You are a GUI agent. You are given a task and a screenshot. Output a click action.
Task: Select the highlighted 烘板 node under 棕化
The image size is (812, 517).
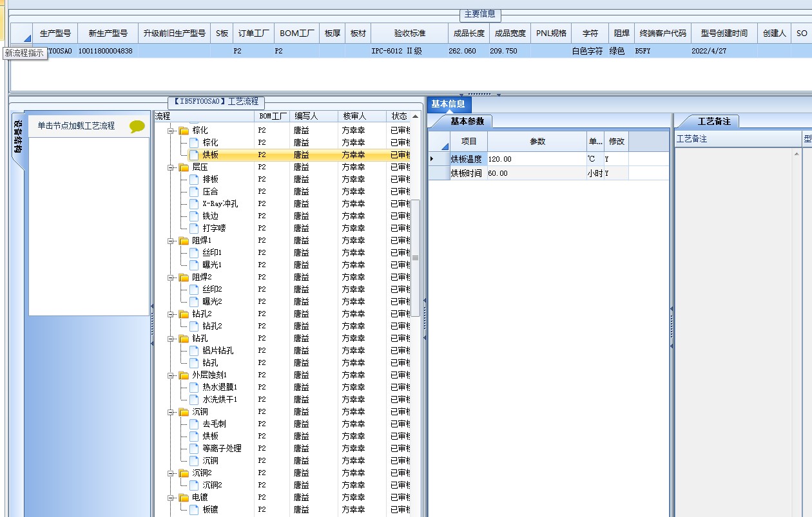click(210, 155)
